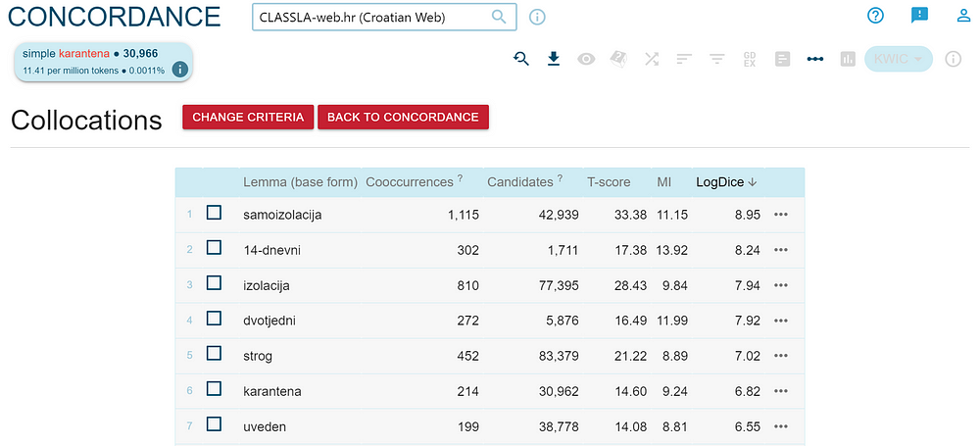The height and width of the screenshot is (446, 980).
Task: Click the shuffle lines icon
Action: click(652, 60)
